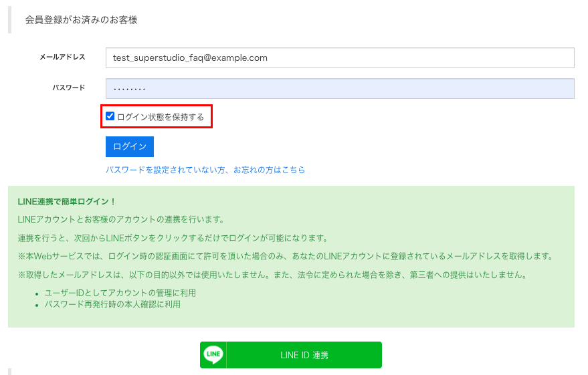Click the line starting 連携を行うと
Screen dimensions: 588x375
pyautogui.click(x=173, y=238)
